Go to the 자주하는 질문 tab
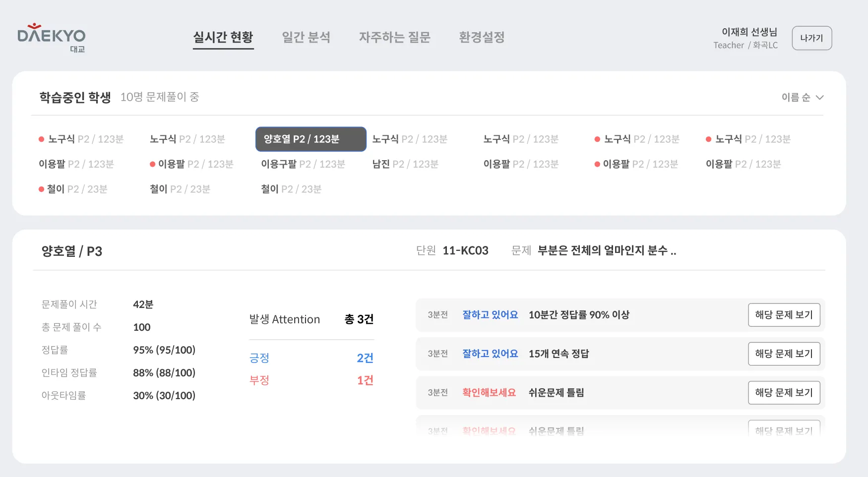This screenshot has width=868, height=477. pyautogui.click(x=394, y=37)
